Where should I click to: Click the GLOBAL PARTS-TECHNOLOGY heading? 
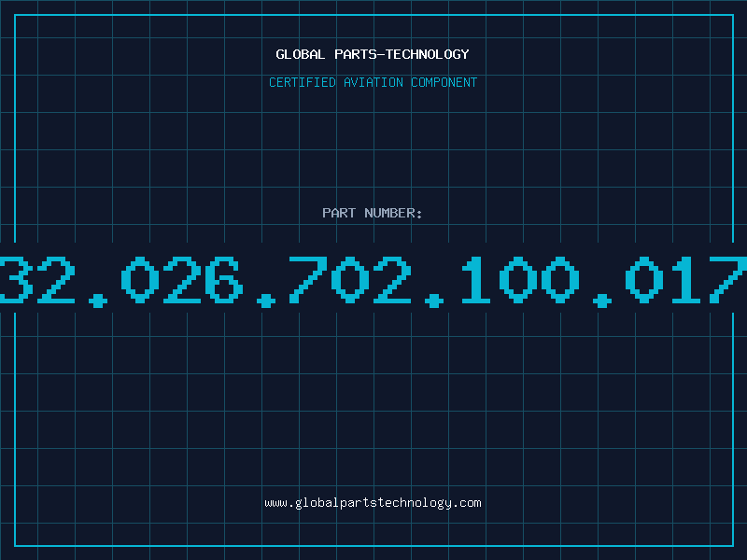[x=373, y=54]
